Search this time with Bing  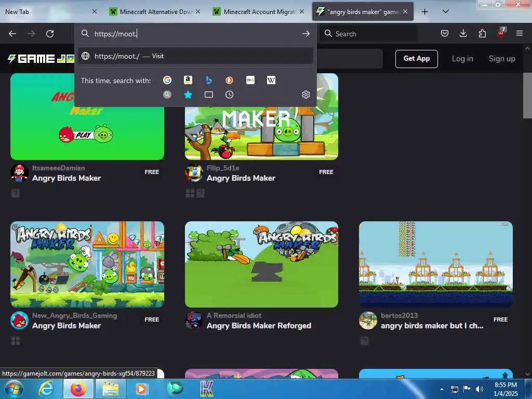209,80
